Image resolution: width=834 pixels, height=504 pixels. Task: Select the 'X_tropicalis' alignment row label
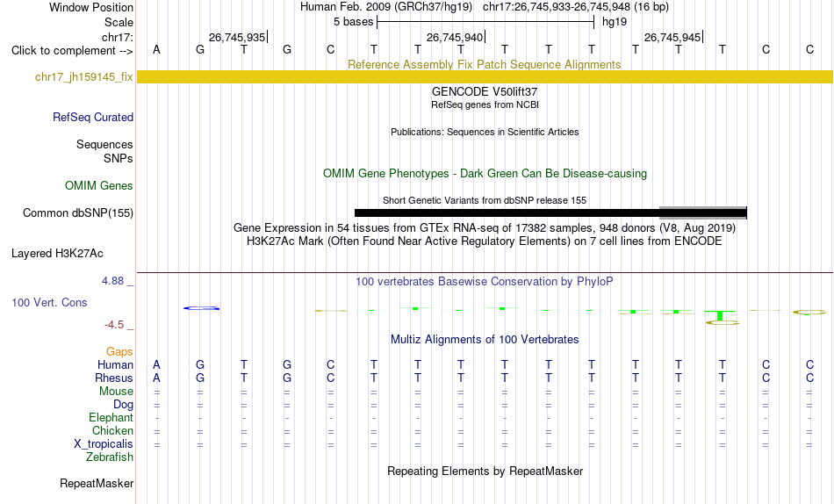[x=104, y=444]
